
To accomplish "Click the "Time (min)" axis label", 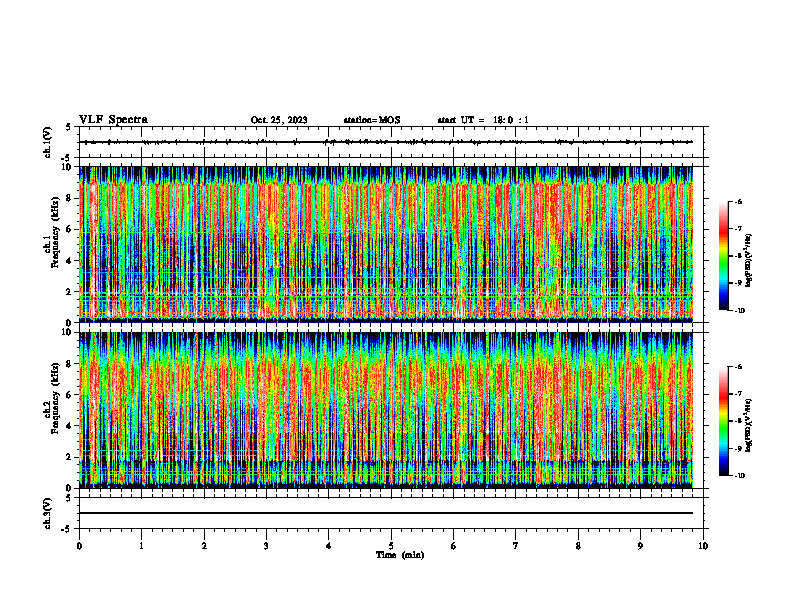I will coord(400,555).
